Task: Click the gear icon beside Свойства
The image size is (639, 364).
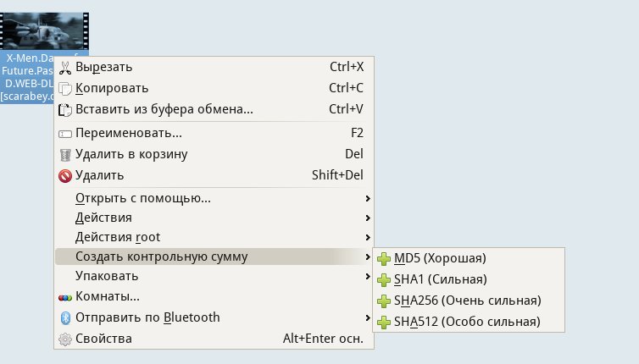Action: point(65,339)
